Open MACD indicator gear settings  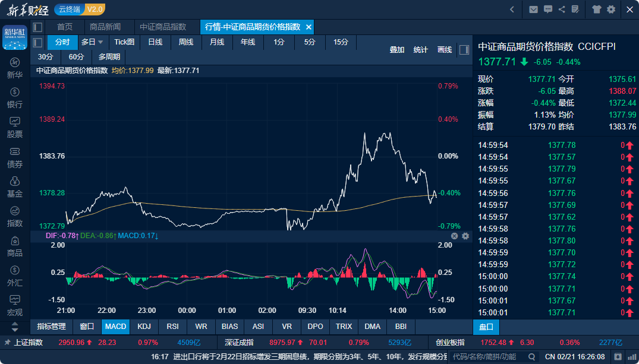pos(465,236)
